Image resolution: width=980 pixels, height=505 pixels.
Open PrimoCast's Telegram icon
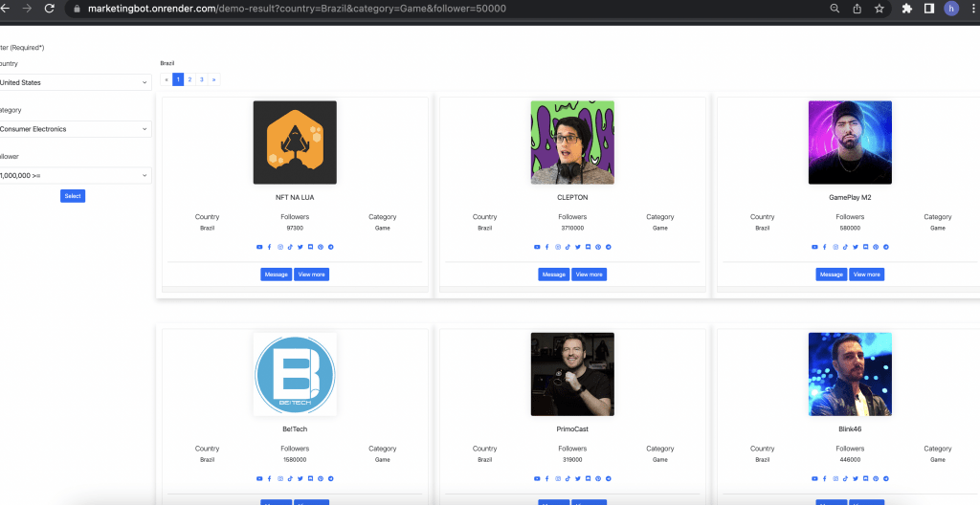coord(608,479)
